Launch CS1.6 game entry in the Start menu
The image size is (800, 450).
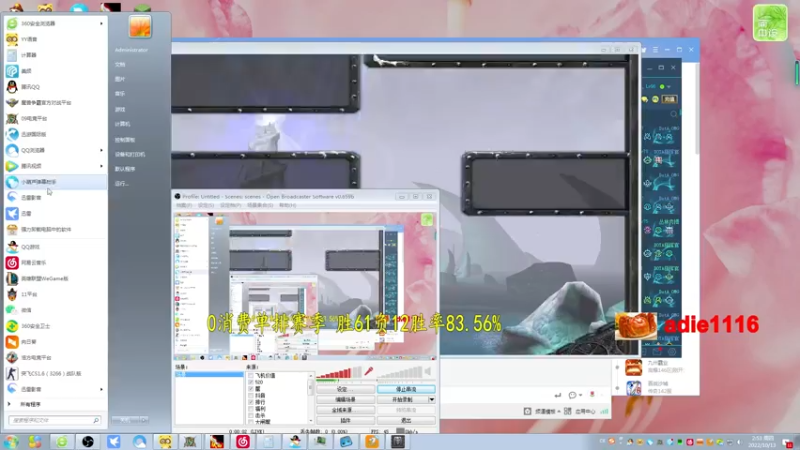[54, 373]
